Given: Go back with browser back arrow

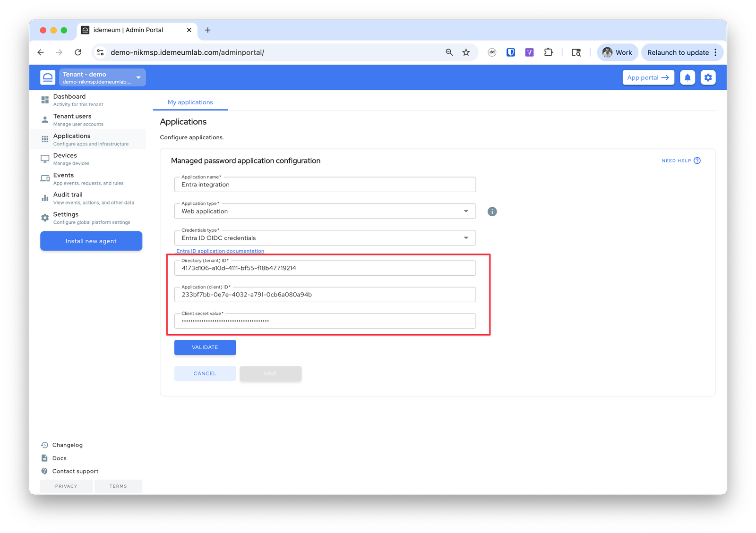Looking at the screenshot, I should point(41,52).
